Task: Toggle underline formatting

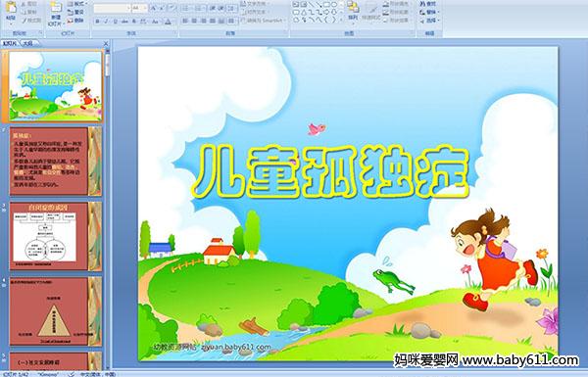Action: (115, 22)
